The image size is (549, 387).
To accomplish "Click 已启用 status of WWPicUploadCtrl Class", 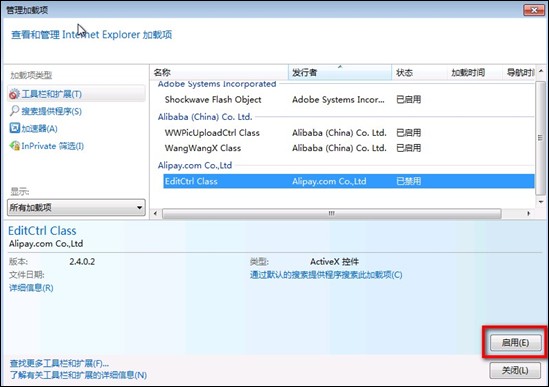I will tap(409, 133).
